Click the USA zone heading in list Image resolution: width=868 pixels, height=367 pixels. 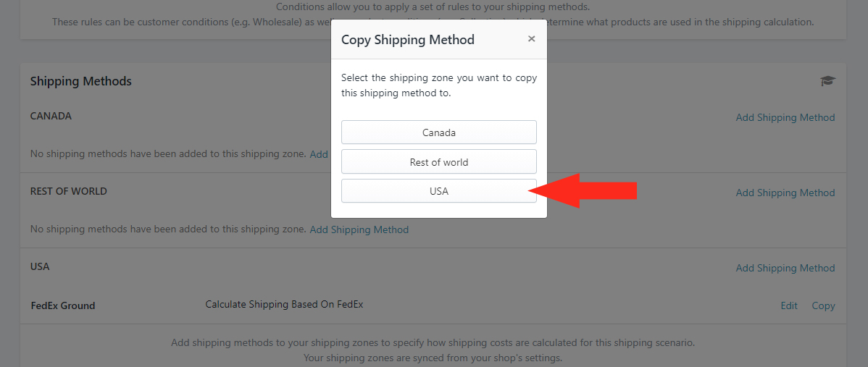click(x=40, y=266)
